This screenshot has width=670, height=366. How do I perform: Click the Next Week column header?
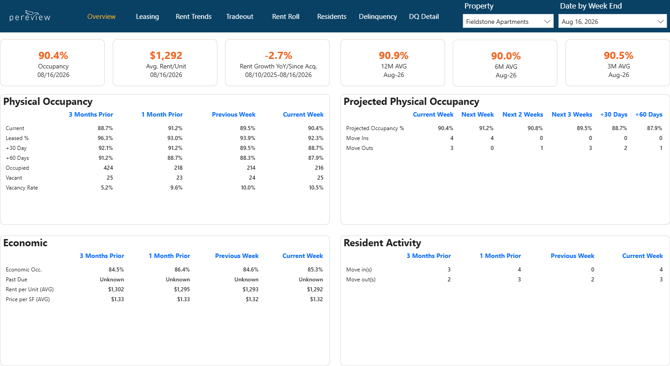[477, 114]
